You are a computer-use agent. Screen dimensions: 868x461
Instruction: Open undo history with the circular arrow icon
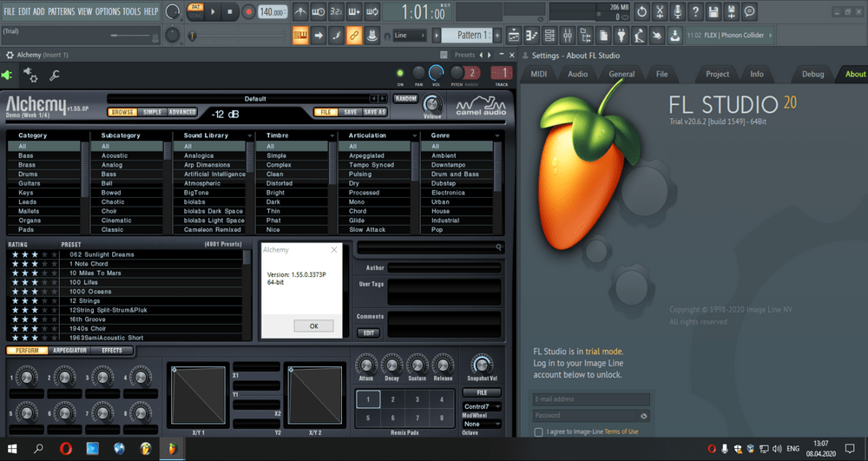[641, 11]
